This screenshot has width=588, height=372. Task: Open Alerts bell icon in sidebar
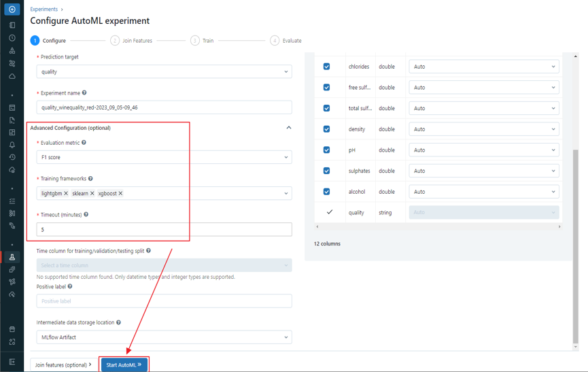click(x=12, y=145)
